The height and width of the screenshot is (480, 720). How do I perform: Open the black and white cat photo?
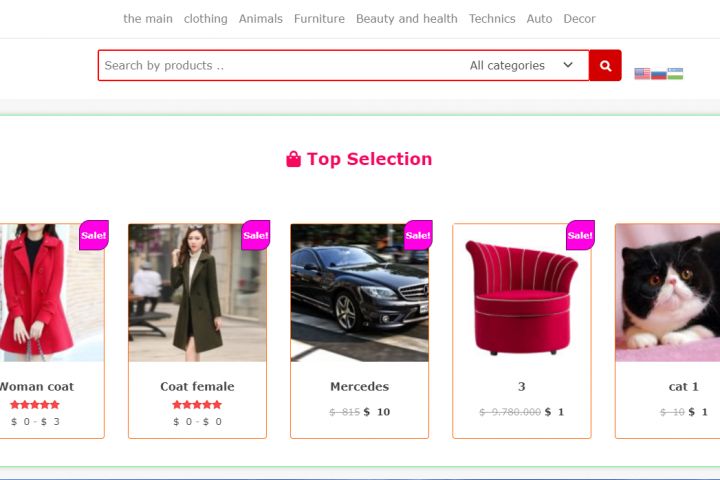pyautogui.click(x=668, y=293)
